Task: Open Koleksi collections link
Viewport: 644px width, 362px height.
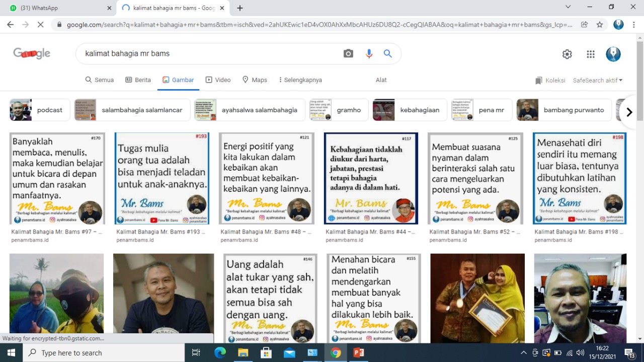Action: 550,80
